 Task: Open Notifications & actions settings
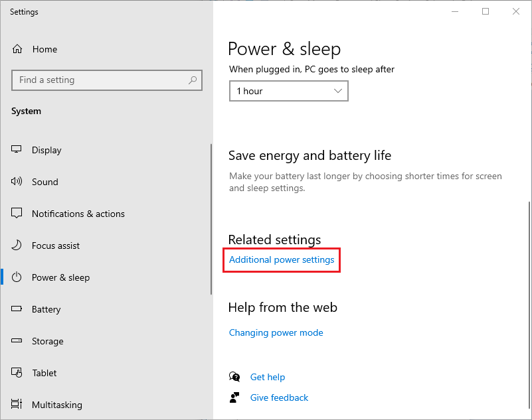[78, 214]
